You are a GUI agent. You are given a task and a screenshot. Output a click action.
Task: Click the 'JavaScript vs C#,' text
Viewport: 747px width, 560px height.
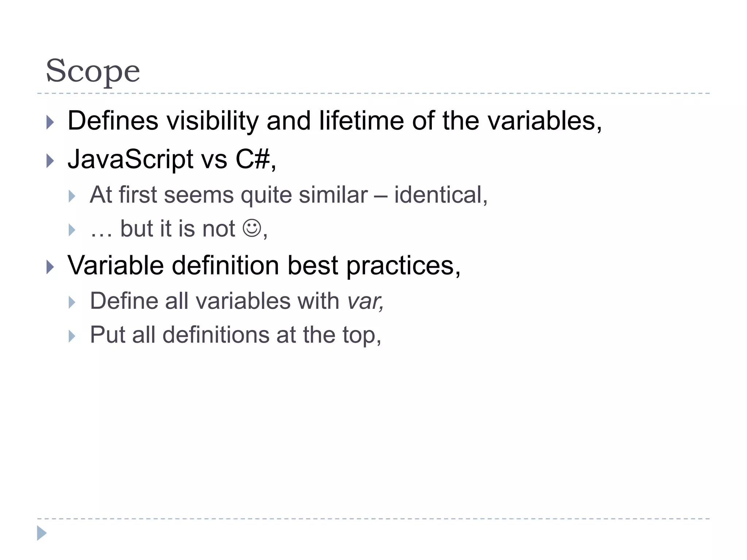172,160
